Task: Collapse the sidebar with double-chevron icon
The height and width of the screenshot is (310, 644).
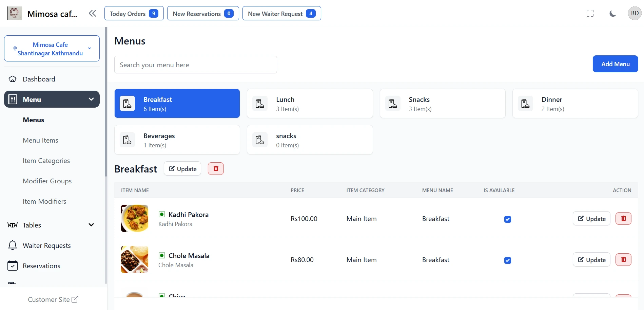Action: point(92,14)
